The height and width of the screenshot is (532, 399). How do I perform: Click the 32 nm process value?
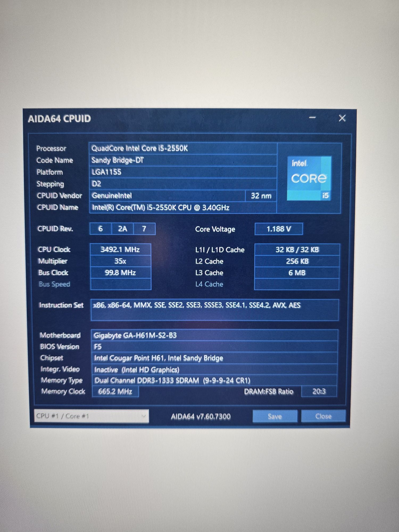(261, 196)
